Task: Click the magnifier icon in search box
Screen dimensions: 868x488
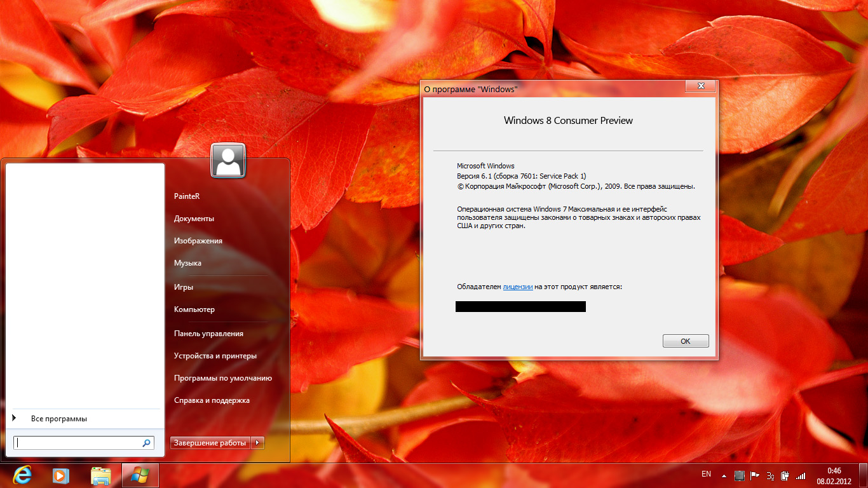Action: click(146, 443)
